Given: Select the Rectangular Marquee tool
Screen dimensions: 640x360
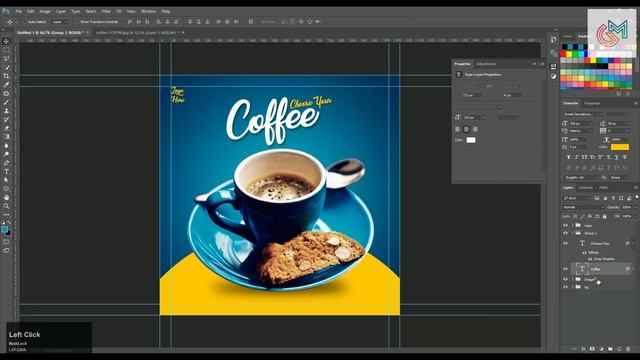Looking at the screenshot, I should 6,50.
